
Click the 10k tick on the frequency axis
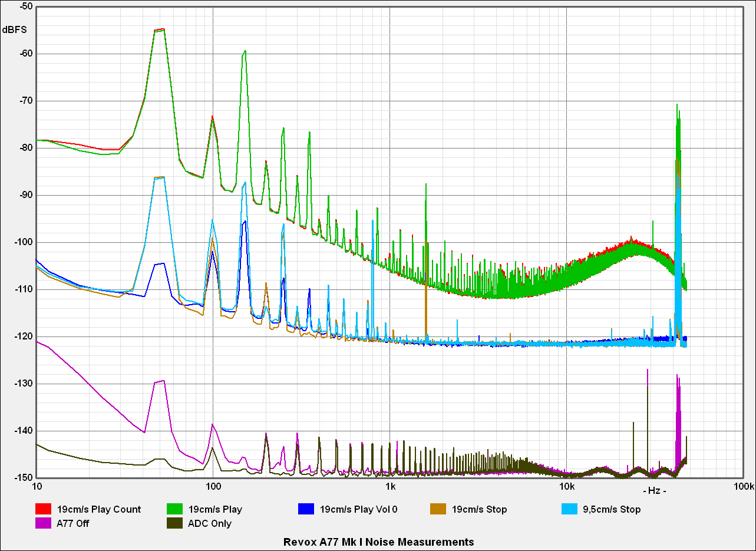pyautogui.click(x=567, y=487)
